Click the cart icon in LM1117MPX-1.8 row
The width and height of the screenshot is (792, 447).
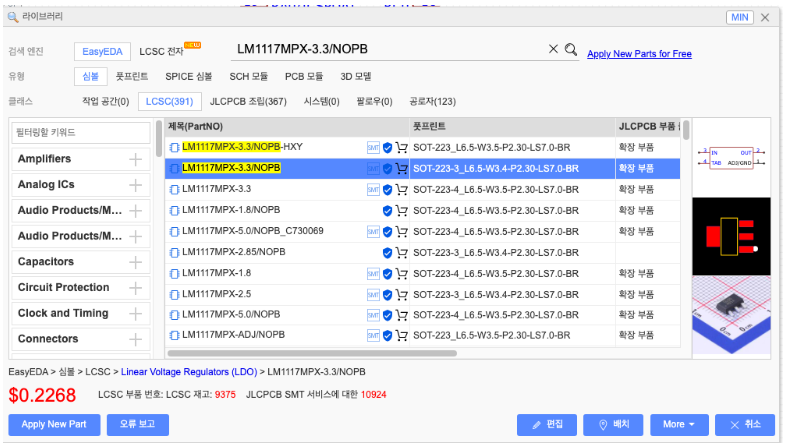pyautogui.click(x=402, y=274)
